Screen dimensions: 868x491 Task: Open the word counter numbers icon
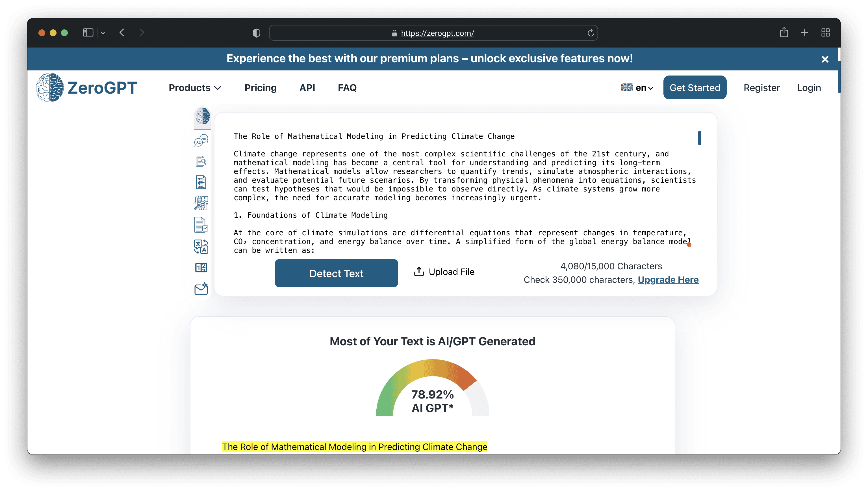pos(201,268)
